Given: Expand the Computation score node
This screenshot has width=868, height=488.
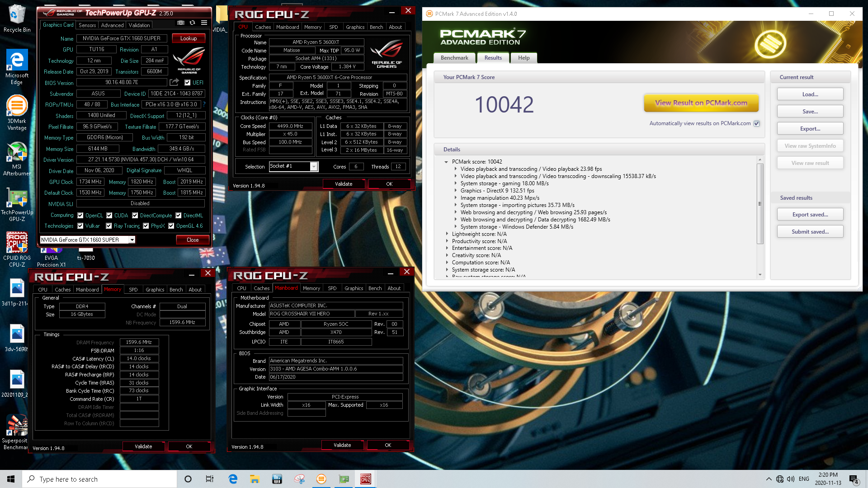Looking at the screenshot, I should click(447, 263).
